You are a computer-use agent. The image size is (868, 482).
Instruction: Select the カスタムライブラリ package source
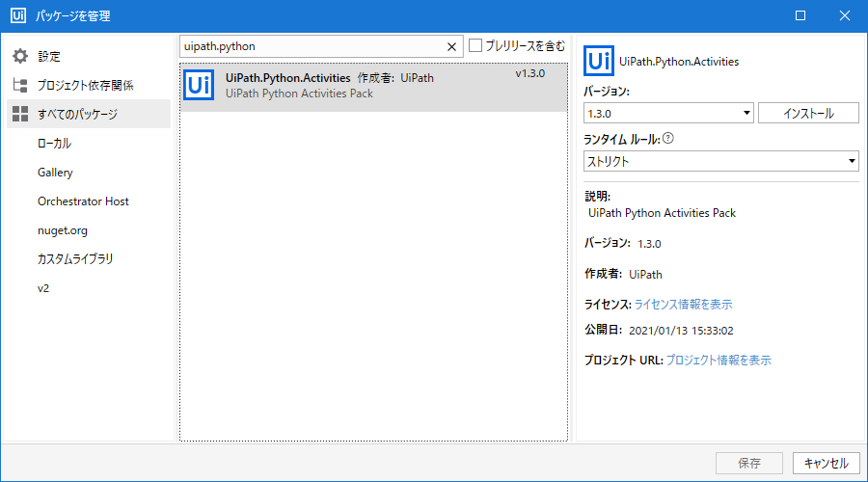pyautogui.click(x=75, y=259)
